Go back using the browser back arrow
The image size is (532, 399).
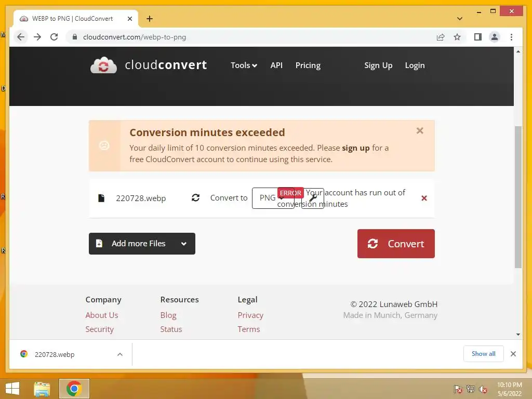click(21, 37)
